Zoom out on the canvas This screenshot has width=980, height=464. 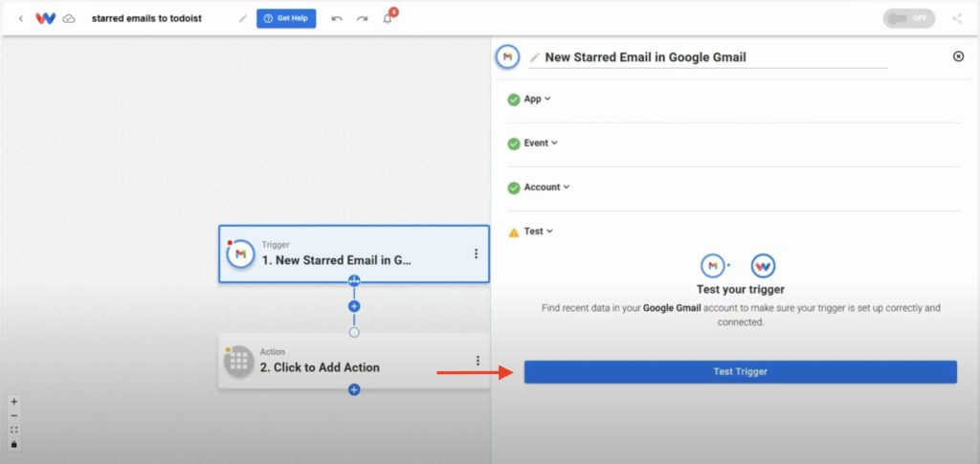pyautogui.click(x=14, y=416)
